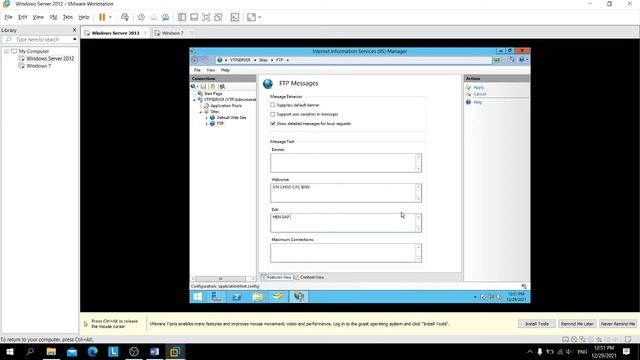Open the IIS Manager View menu
The width and height of the screenshot is (640, 360).
(211, 70)
